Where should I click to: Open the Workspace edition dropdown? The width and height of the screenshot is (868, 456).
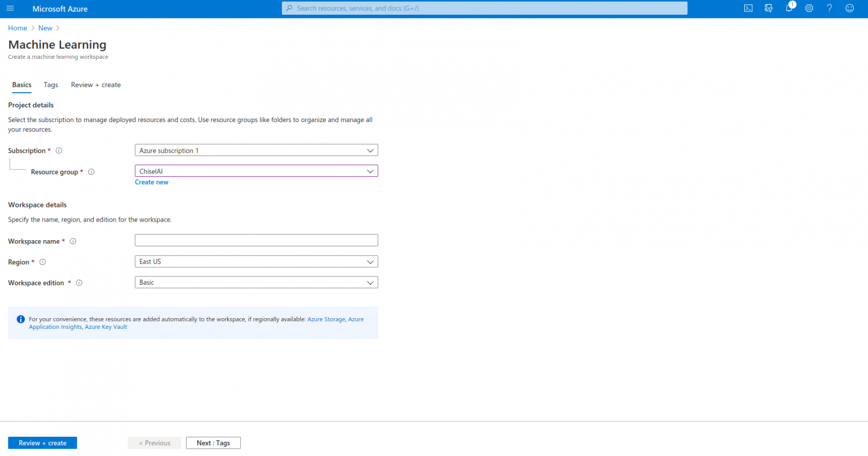click(256, 283)
